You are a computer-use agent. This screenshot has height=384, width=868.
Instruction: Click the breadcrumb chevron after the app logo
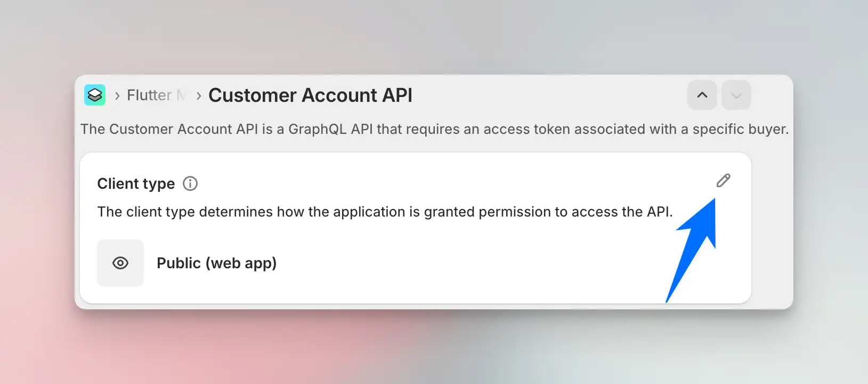(117, 96)
